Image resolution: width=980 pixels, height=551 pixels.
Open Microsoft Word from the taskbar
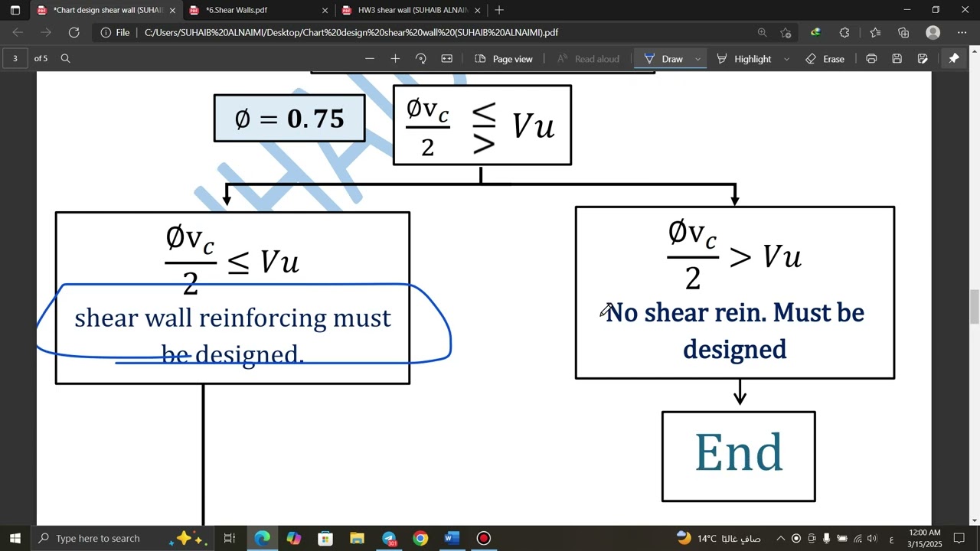point(452,538)
